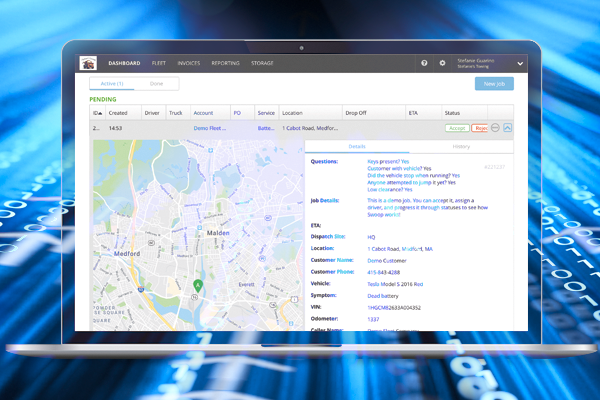Click the 1 Cabot Road, Medfor... location cell
This screenshot has height=400, width=600.
coord(310,128)
